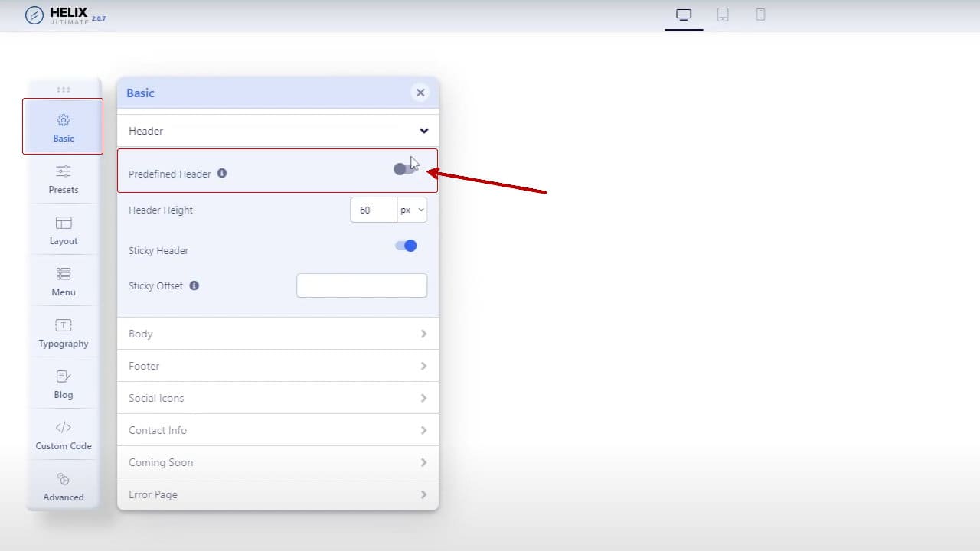The image size is (980, 551).
Task: Show info for Predefined Header
Action: (222, 173)
